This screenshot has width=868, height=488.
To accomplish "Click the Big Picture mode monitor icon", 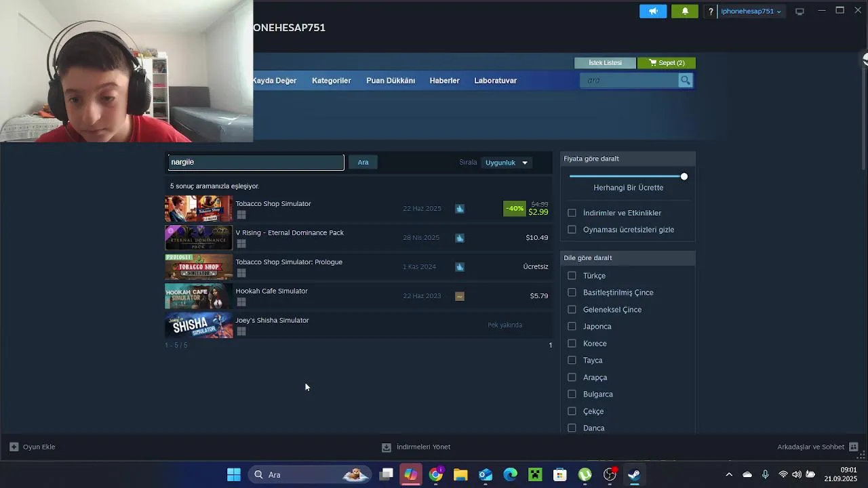I will click(800, 12).
